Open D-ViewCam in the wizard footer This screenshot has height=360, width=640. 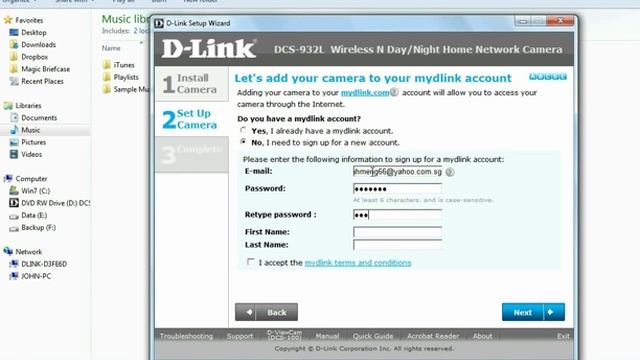click(x=284, y=336)
